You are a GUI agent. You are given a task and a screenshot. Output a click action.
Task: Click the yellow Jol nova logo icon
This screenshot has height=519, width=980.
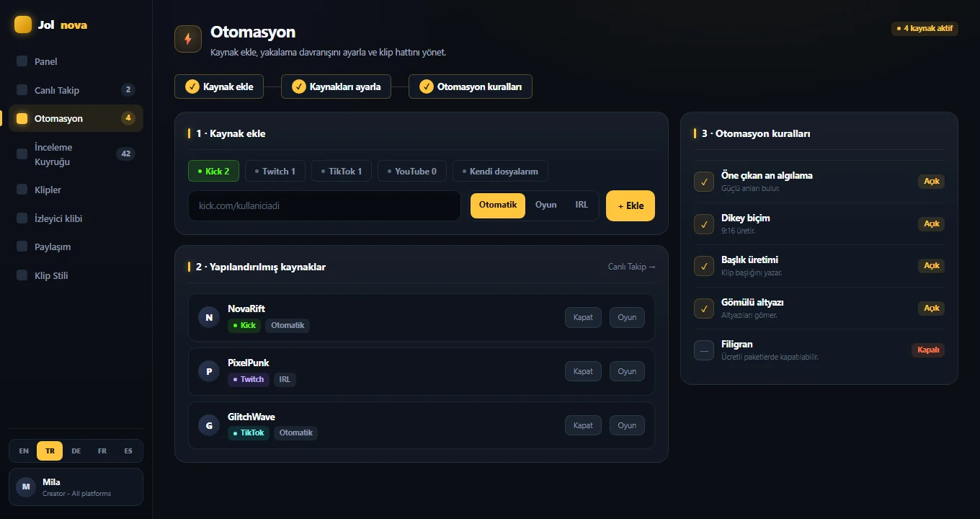[x=23, y=25]
